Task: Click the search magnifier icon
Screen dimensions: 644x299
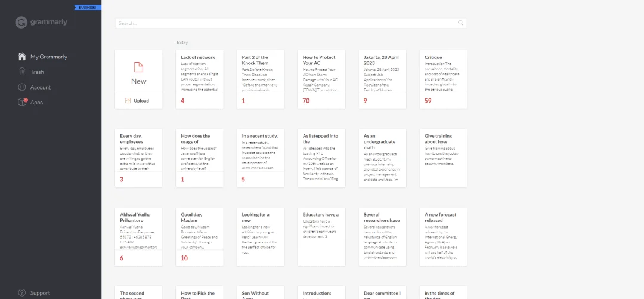Action: pyautogui.click(x=461, y=23)
